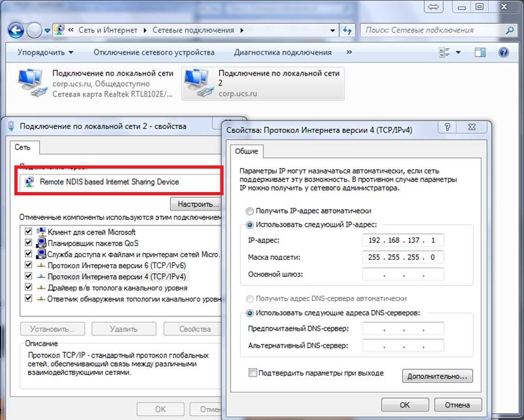The width and height of the screenshot is (524, 420).
Task: Change view with the view icon
Action: (x=444, y=52)
